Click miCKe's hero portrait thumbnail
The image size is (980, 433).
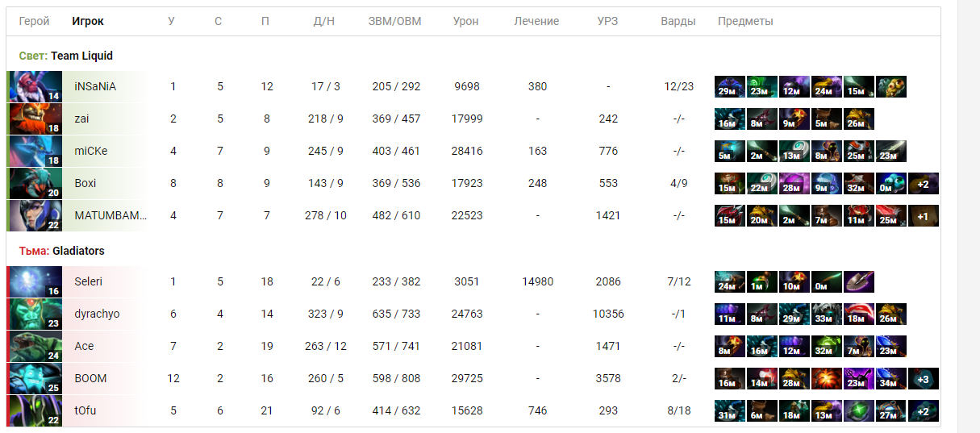pos(35,152)
